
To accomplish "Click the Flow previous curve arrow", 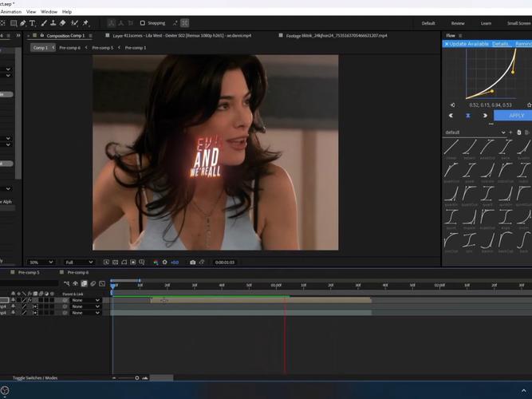I will (451, 116).
